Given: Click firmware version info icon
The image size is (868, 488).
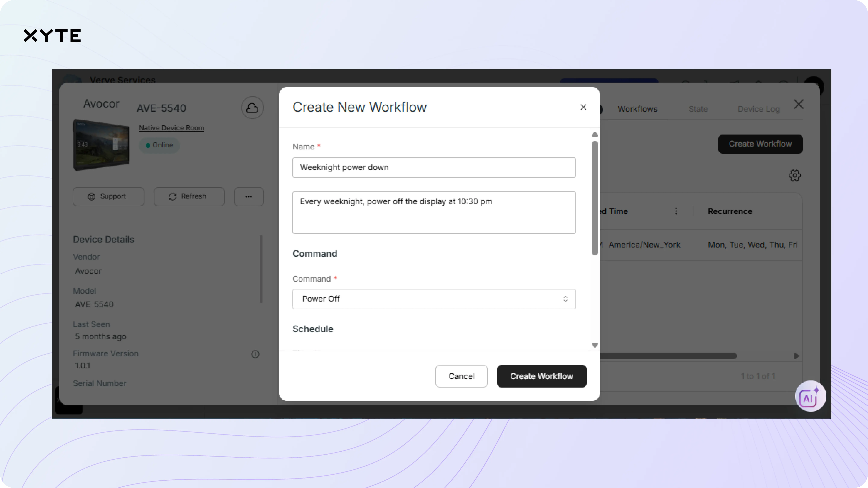Looking at the screenshot, I should (x=255, y=354).
